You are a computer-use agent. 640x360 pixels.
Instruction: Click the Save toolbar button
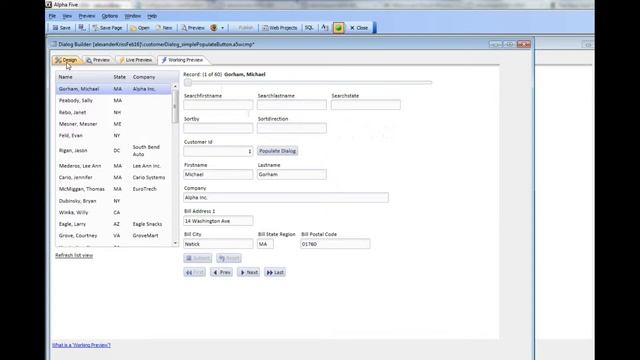pos(62,28)
